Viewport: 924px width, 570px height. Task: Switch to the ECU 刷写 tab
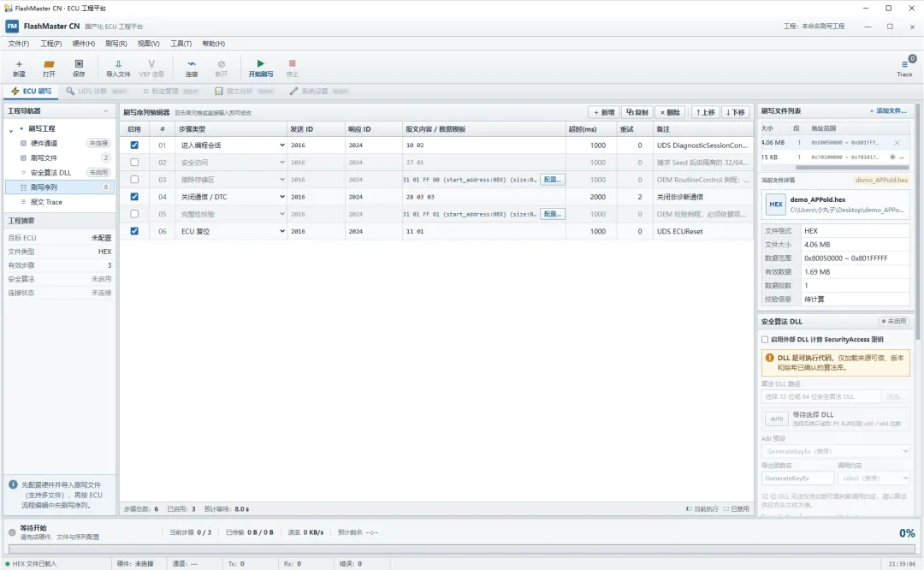click(32, 92)
